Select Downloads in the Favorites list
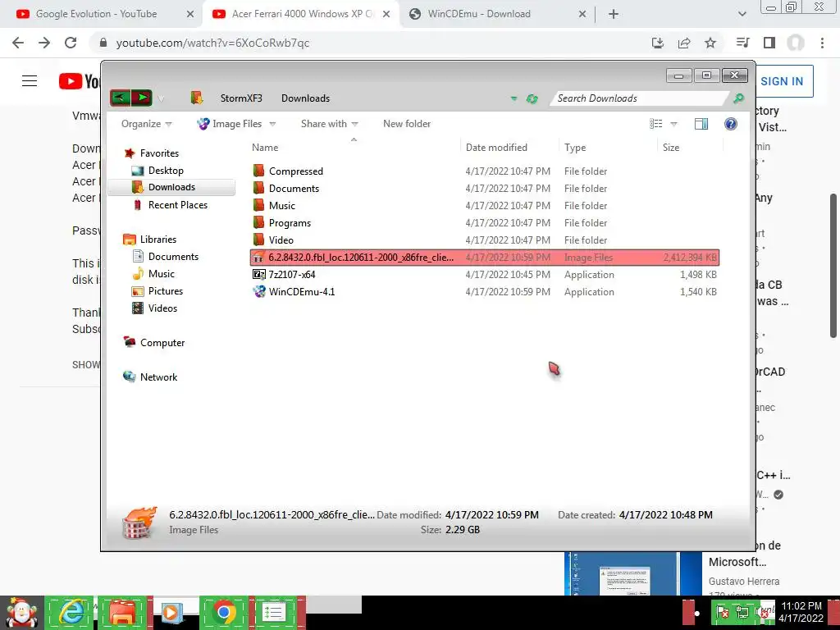This screenshot has width=840, height=630. [x=171, y=187]
